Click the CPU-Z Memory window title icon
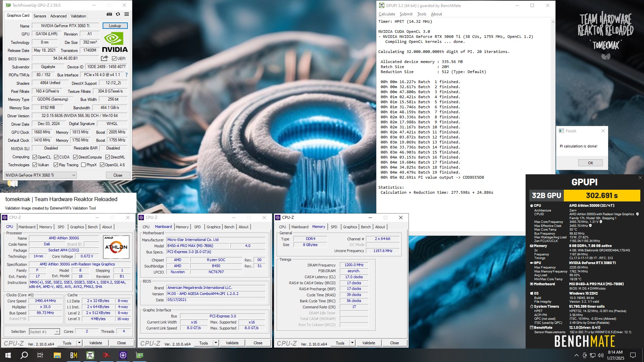 (x=278, y=218)
